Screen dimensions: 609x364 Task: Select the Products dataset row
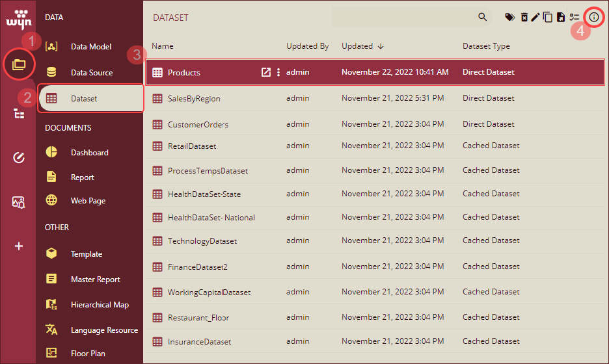pyautogui.click(x=375, y=72)
